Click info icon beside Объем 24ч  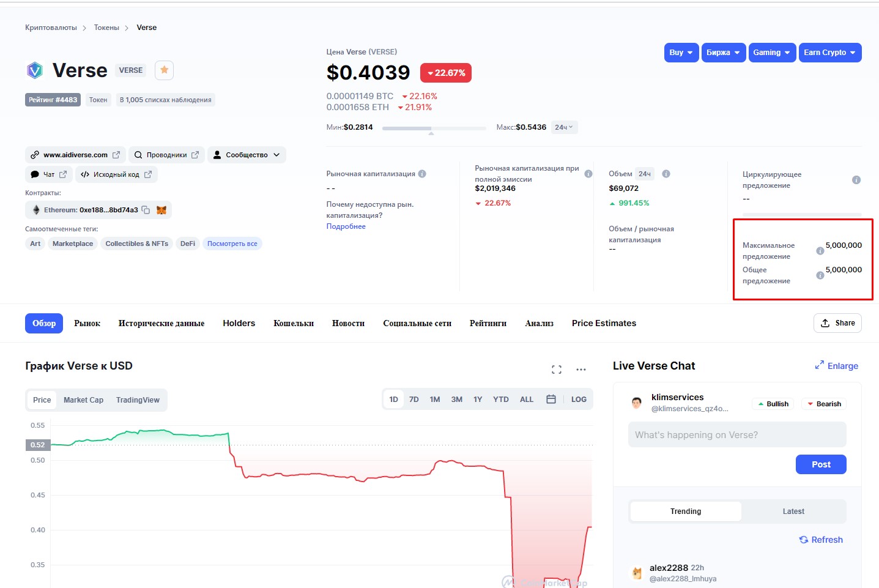pyautogui.click(x=666, y=174)
